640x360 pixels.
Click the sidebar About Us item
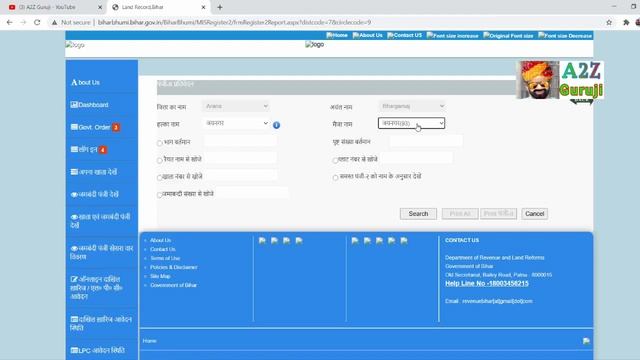[x=85, y=82]
